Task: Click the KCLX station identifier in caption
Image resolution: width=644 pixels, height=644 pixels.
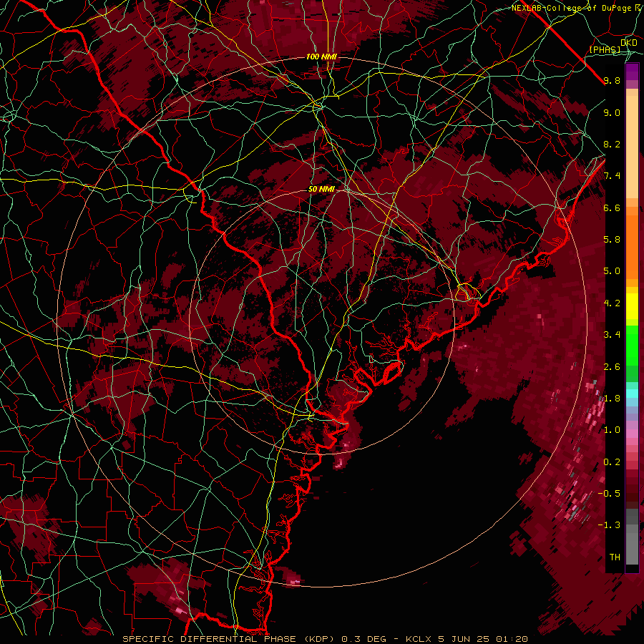Action: coord(419,639)
